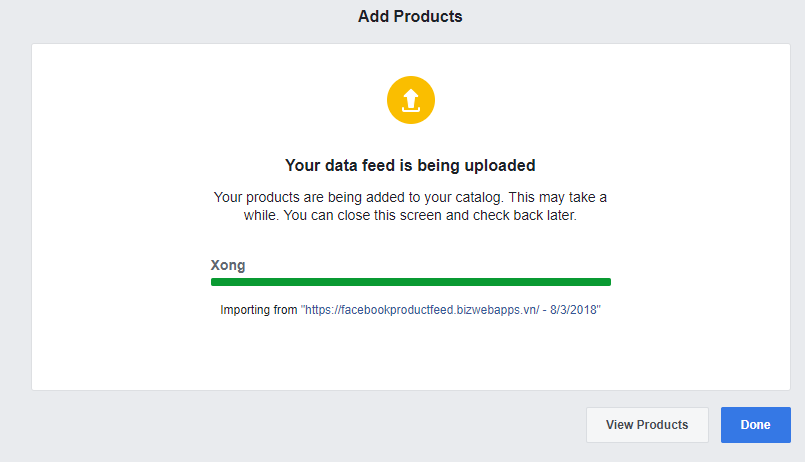Click the left start of the green progress bar
Viewport: 805px width, 462px height.
pos(215,282)
